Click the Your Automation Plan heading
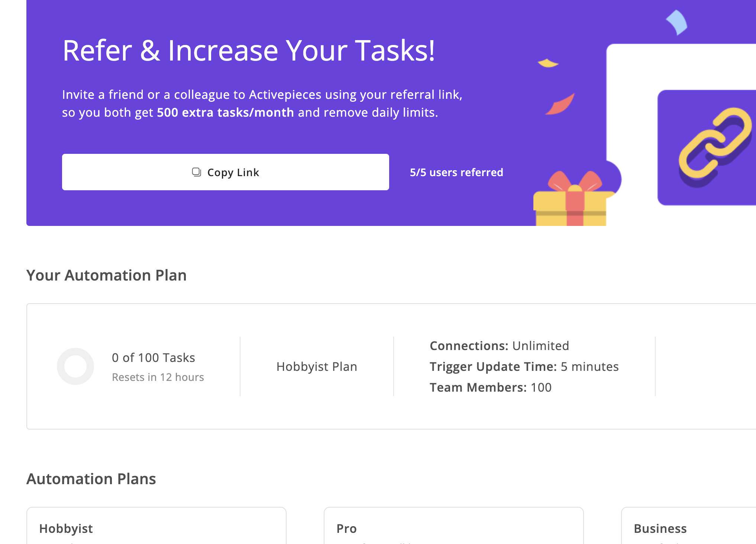Screen dimensions: 756x544 [x=106, y=275]
